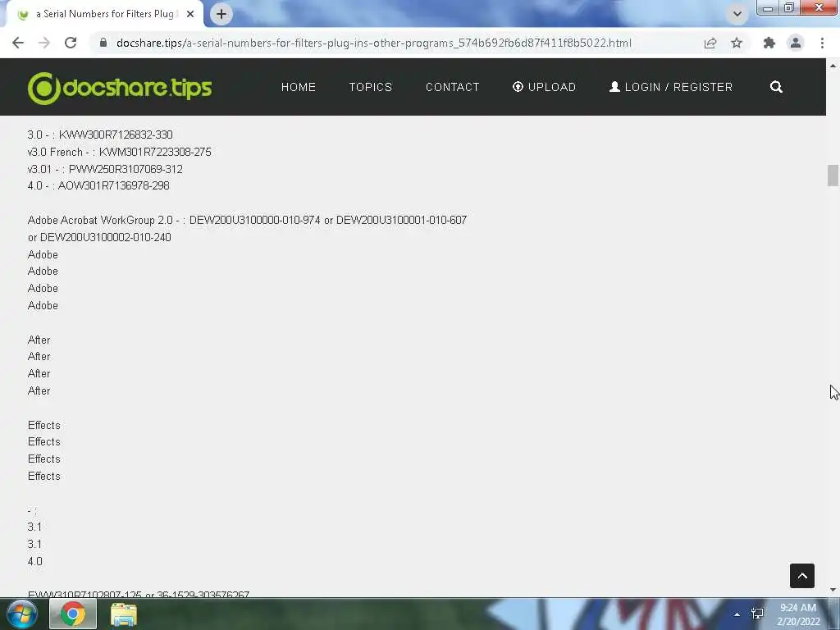Screen dimensions: 840x630
Task: Close the Serial Numbers for Filters tab
Action: pos(190,14)
